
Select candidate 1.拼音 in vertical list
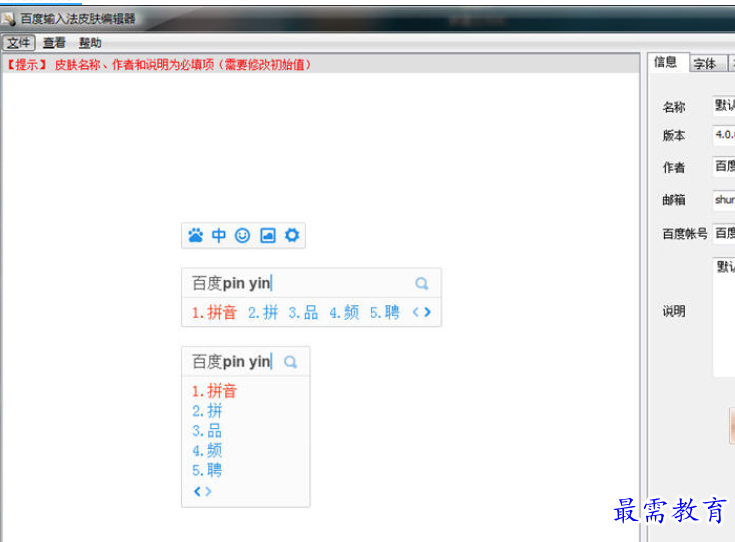[214, 391]
